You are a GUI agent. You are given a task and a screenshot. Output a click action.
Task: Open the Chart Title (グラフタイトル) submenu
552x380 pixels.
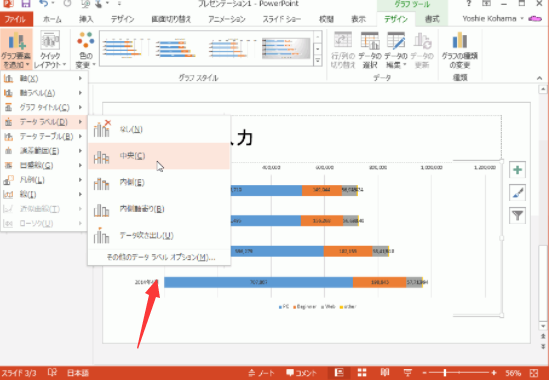[44, 107]
